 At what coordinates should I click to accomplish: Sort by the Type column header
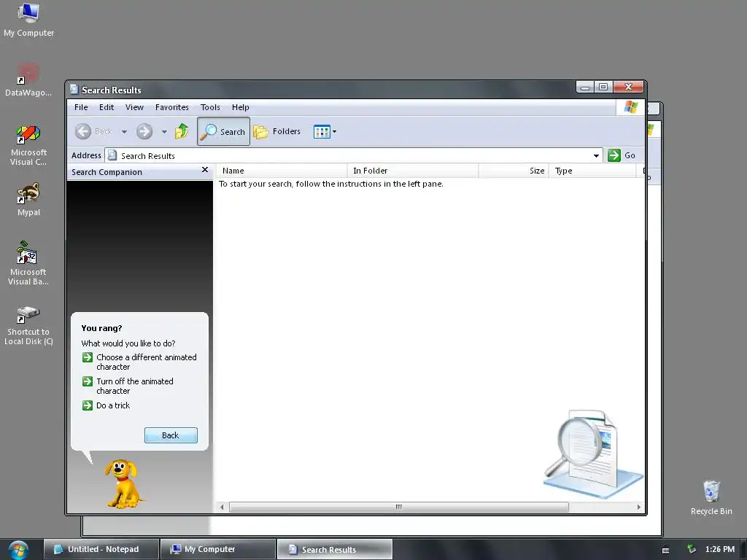592,171
